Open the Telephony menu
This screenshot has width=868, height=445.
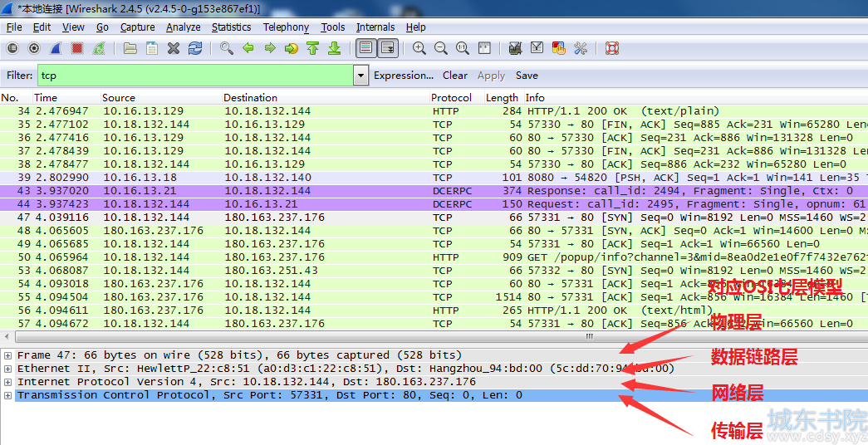(x=286, y=27)
